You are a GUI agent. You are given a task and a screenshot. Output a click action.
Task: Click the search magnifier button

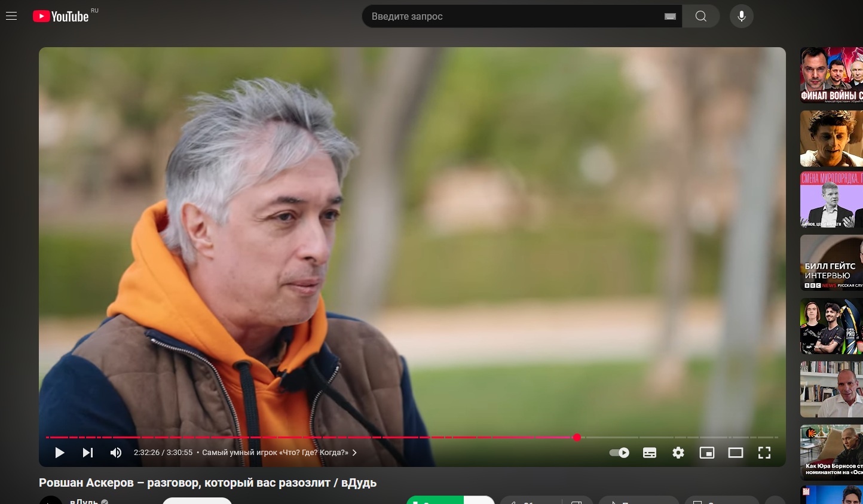(x=701, y=16)
